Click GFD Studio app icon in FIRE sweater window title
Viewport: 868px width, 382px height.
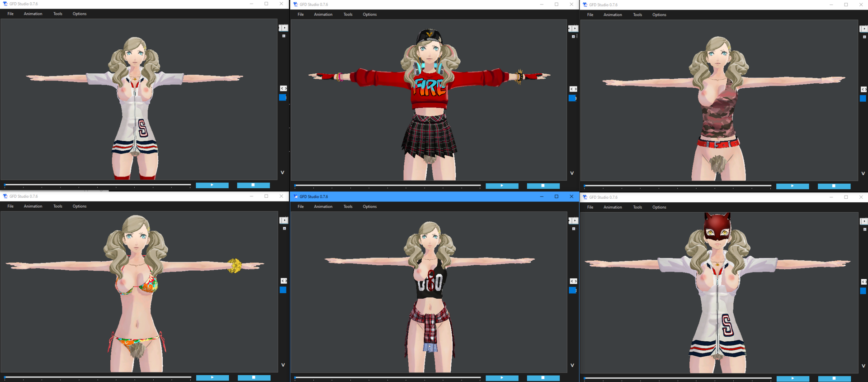pos(296,5)
